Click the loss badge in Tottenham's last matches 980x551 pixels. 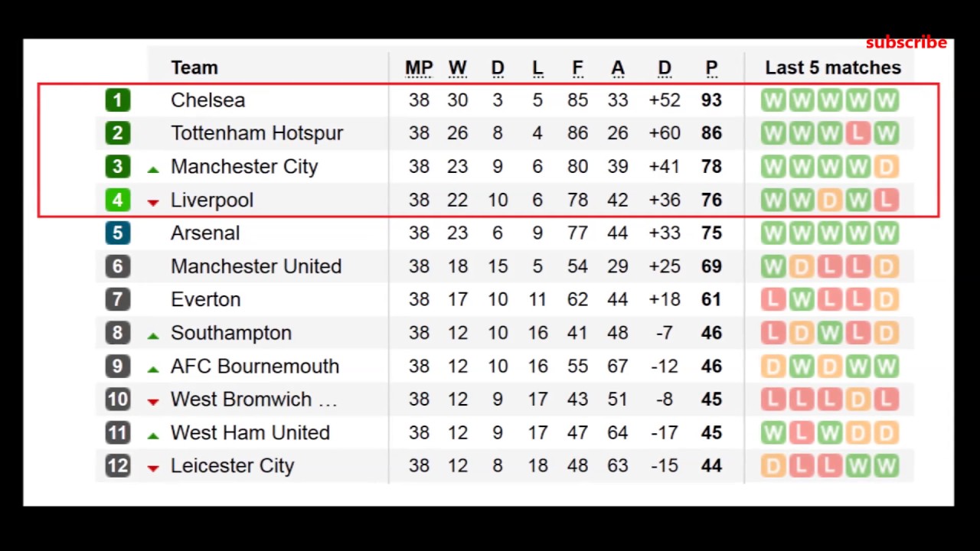(857, 133)
